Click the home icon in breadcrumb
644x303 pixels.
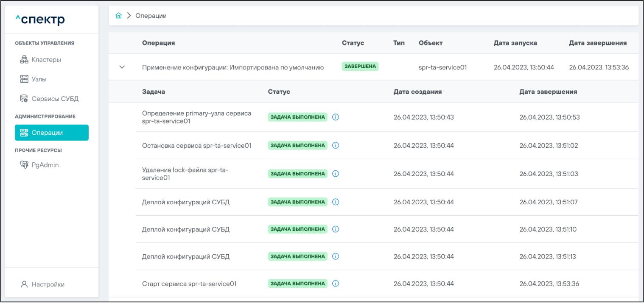(x=119, y=16)
